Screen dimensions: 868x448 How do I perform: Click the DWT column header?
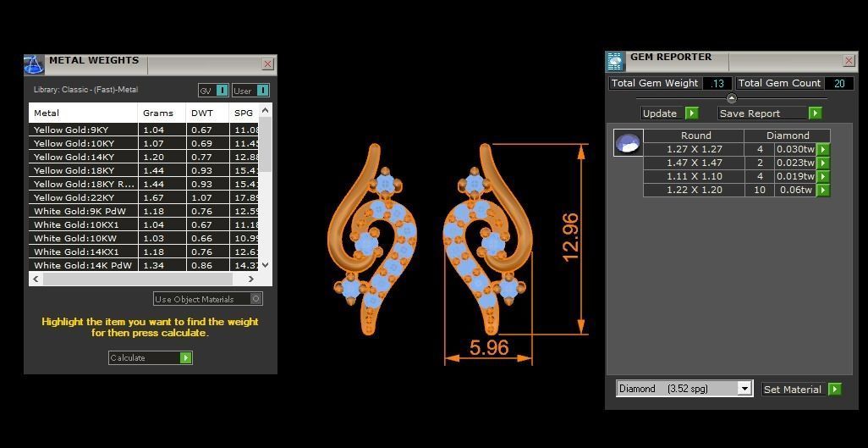207,113
